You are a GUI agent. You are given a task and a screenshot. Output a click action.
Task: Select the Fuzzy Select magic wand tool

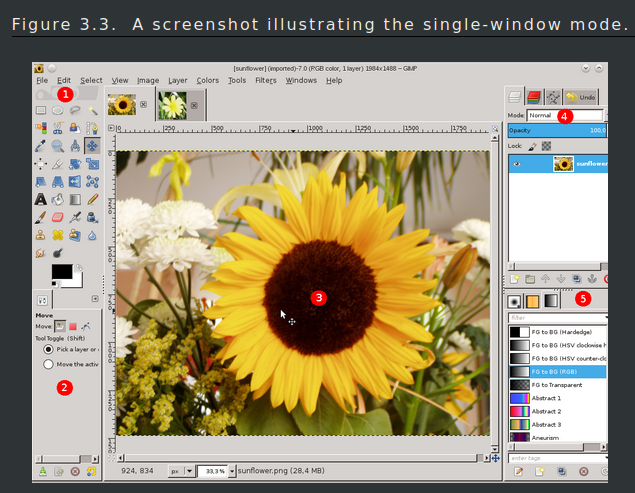click(x=92, y=110)
